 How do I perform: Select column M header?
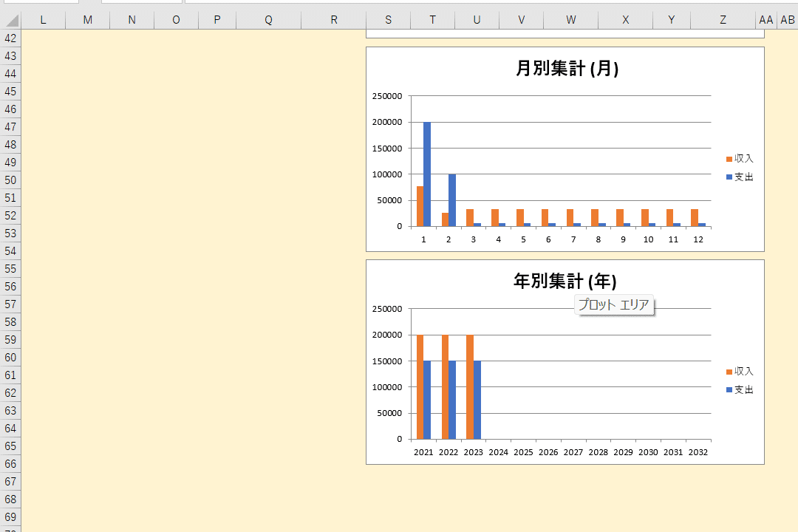pos(87,20)
